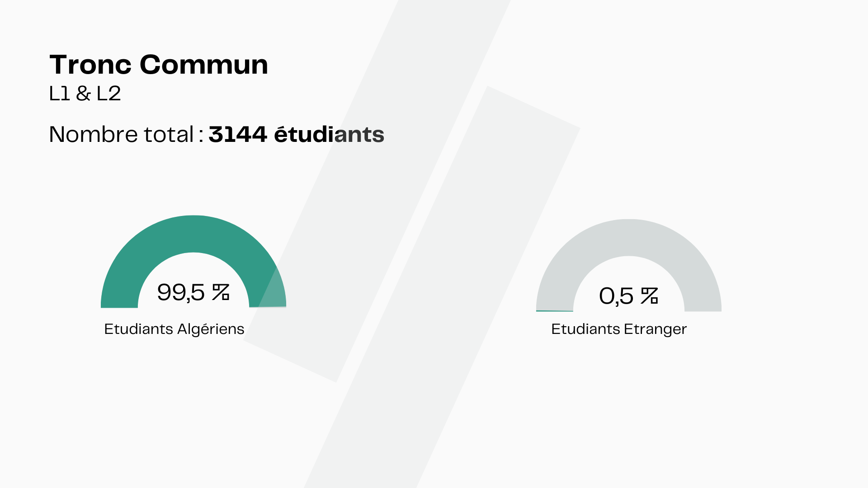Click the word "Etranger" in the caption
This screenshot has width=868, height=488.
coord(655,329)
